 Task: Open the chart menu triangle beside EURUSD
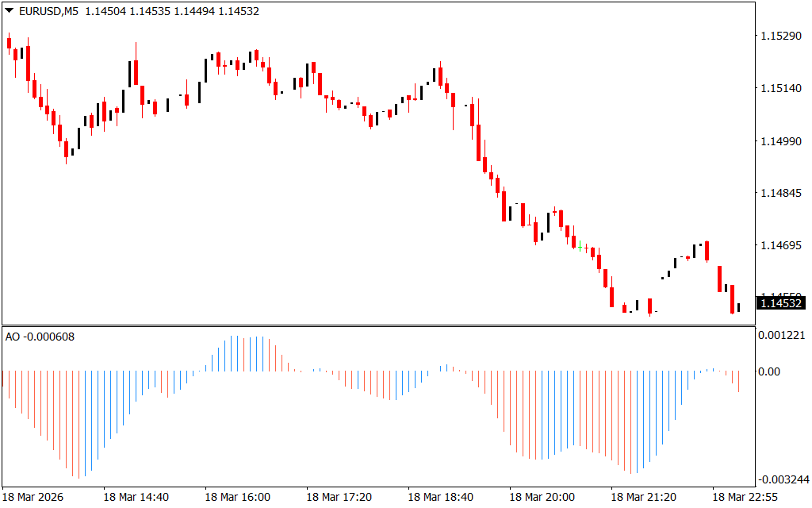click(x=9, y=11)
